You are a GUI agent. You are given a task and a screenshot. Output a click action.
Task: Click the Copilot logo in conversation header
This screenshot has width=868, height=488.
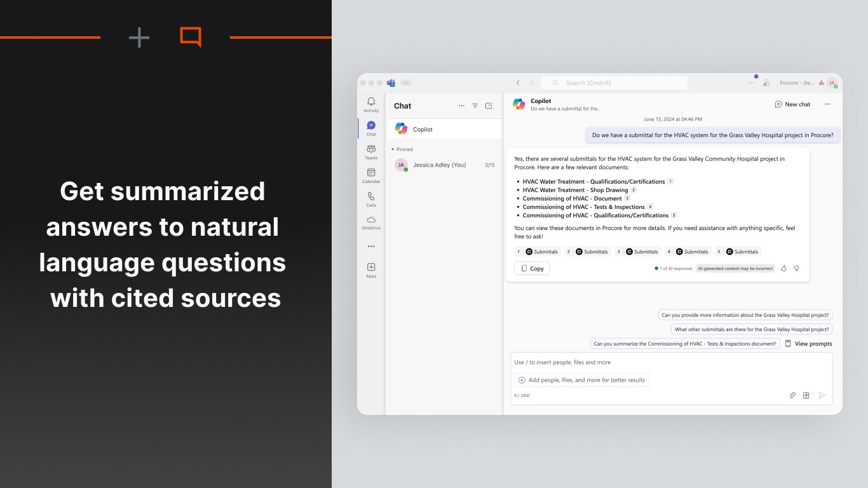pos(519,104)
